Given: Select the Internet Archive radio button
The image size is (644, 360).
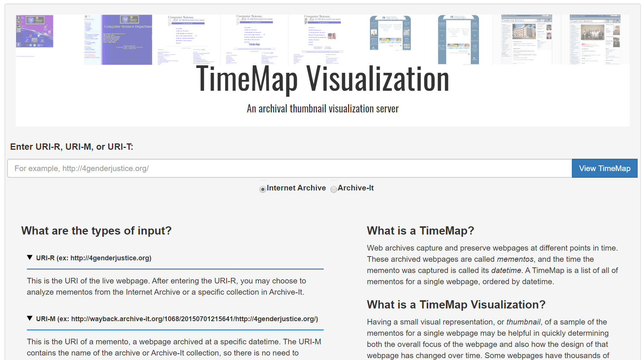Looking at the screenshot, I should (x=263, y=189).
